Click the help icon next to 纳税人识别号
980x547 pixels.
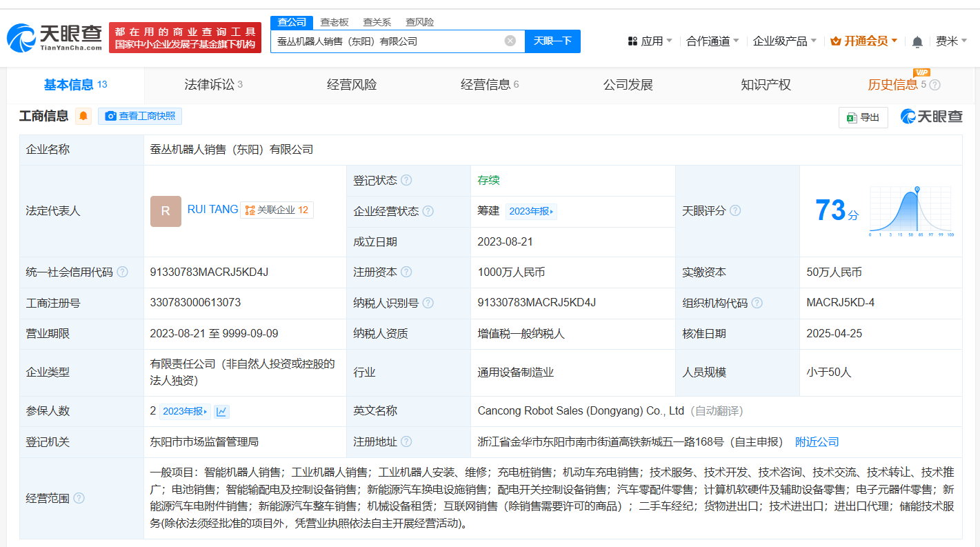tap(428, 303)
